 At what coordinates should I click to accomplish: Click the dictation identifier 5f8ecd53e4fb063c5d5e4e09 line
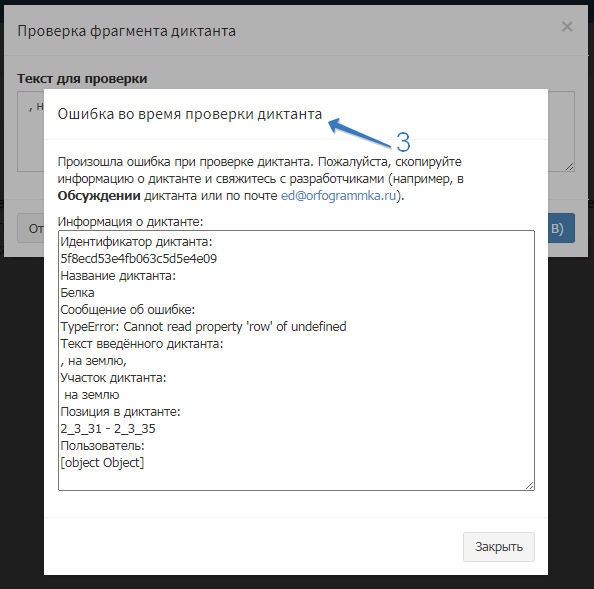point(139,259)
